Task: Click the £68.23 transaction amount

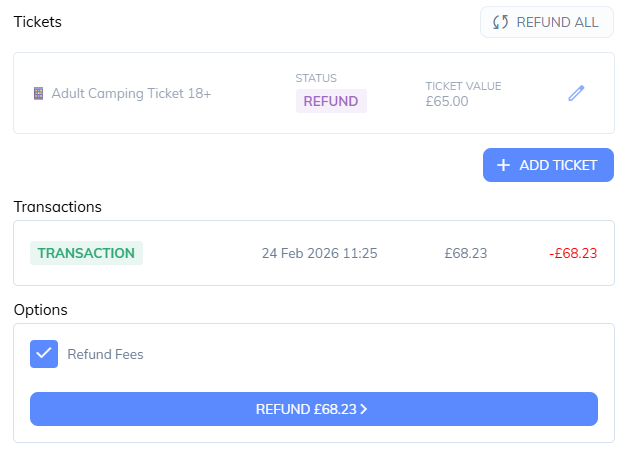Action: pyautogui.click(x=466, y=253)
